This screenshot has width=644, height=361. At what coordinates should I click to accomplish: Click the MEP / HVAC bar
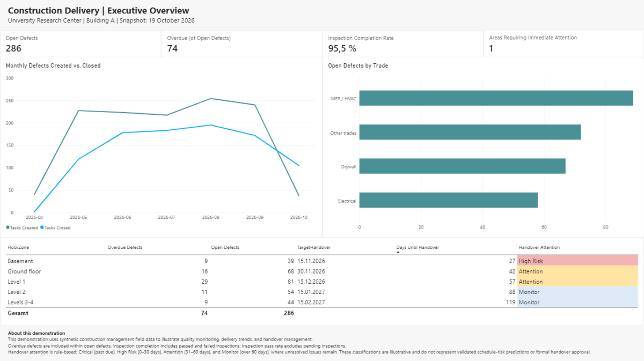point(496,98)
